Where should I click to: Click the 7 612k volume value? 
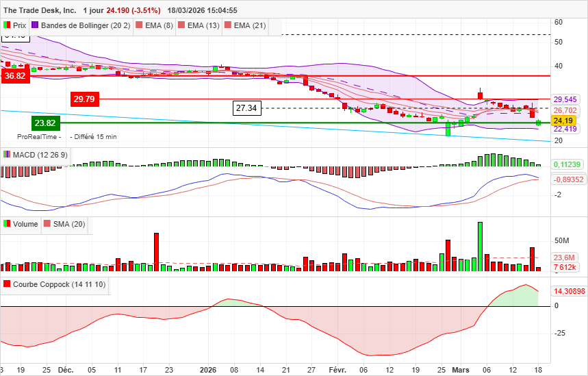tap(565, 268)
